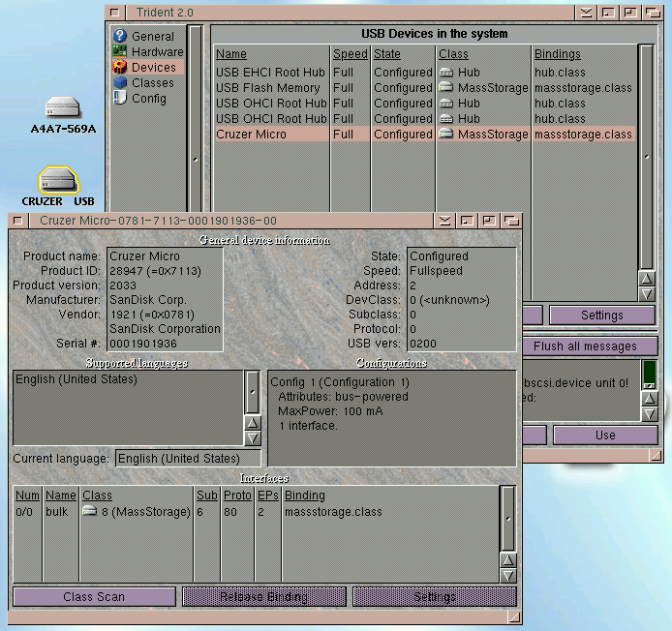This screenshot has width=672, height=631.
Task: Click the Serial # value 0001901936
Action: point(143,344)
